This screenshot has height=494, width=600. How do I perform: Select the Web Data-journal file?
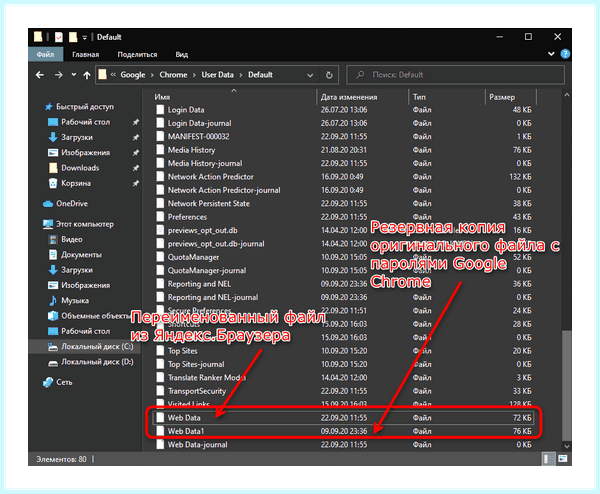[197, 445]
